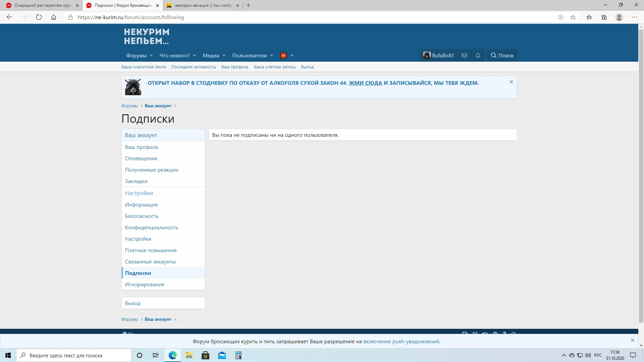Click the Выход button below the sidebar
The height and width of the screenshot is (362, 644).
133,303
